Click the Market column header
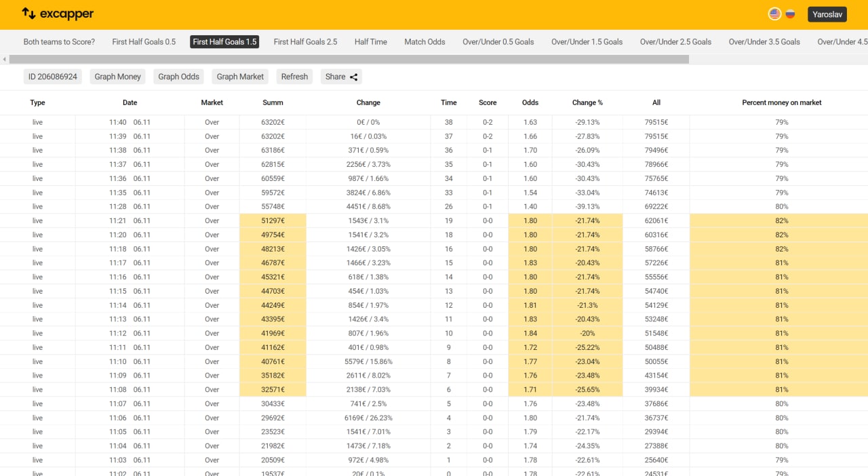The width and height of the screenshot is (868, 476). point(212,102)
